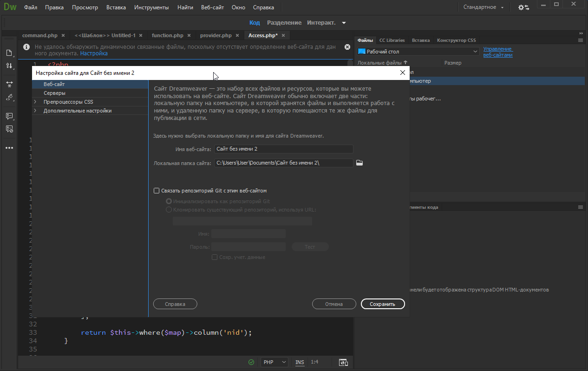
Task: Switch to the 'Конструктор CSS' panel tab
Action: pyautogui.click(x=456, y=40)
